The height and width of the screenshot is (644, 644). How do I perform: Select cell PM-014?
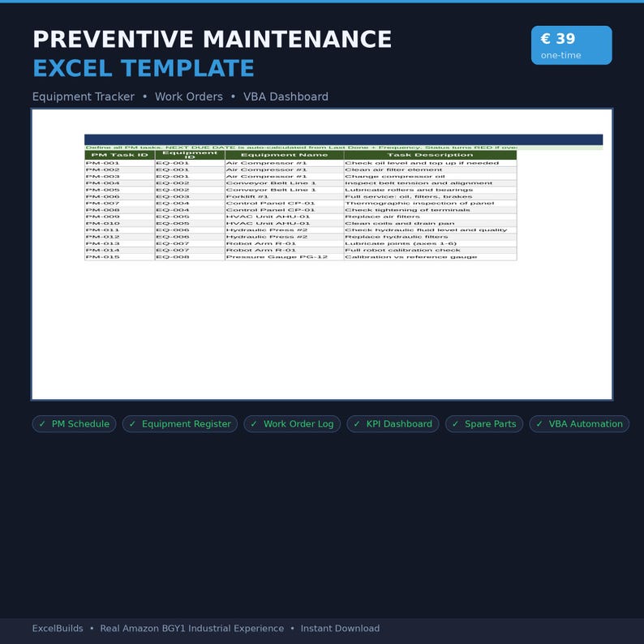click(x=119, y=250)
